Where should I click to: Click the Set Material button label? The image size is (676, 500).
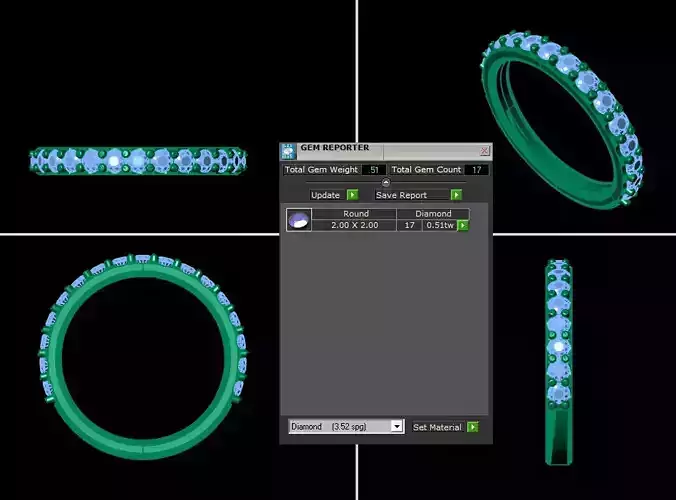click(437, 427)
